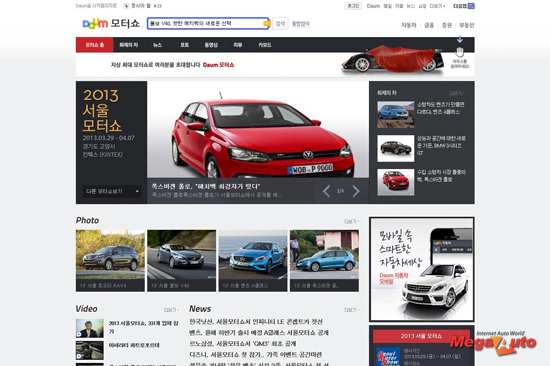Click the blue down-arrow icon above the hand
Screen dimensions: 550x366
(x=460, y=39)
